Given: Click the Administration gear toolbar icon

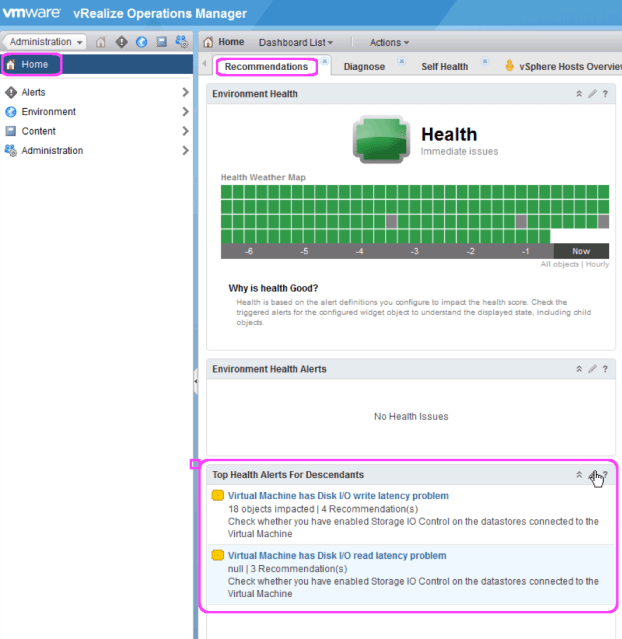Looking at the screenshot, I should point(181,42).
